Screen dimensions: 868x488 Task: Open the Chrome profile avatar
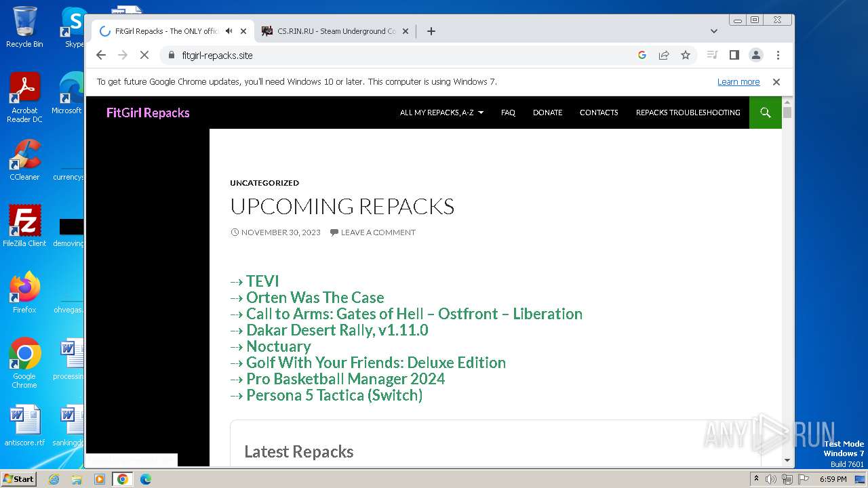click(x=756, y=55)
